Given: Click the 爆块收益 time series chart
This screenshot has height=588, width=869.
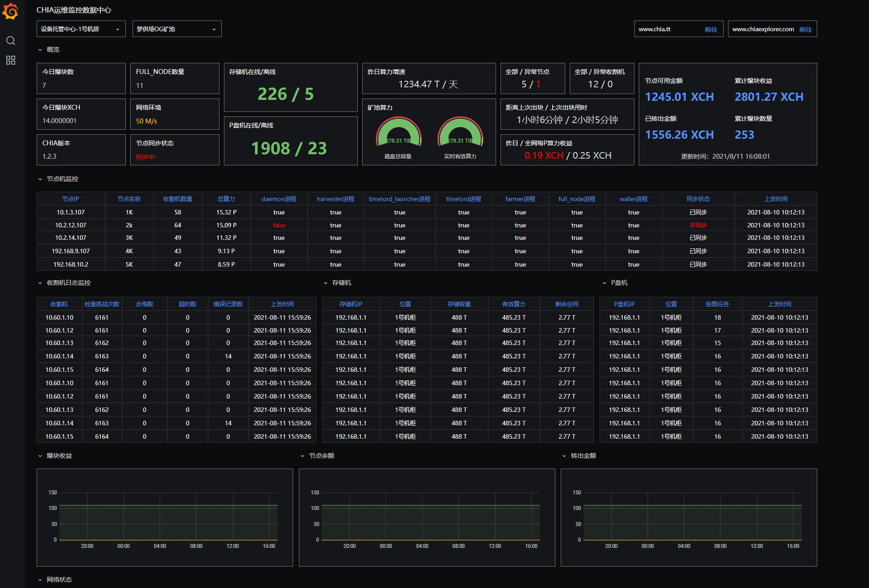Looking at the screenshot, I should point(165,518).
